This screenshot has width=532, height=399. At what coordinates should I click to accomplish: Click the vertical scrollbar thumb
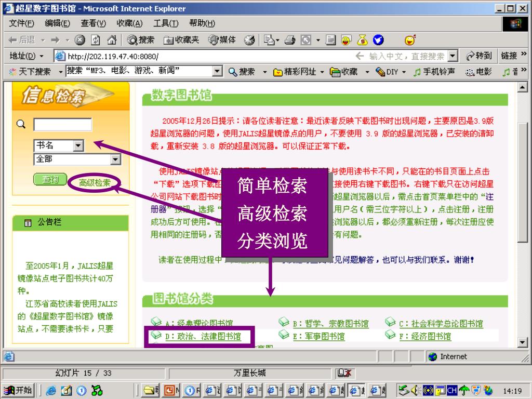point(523,182)
